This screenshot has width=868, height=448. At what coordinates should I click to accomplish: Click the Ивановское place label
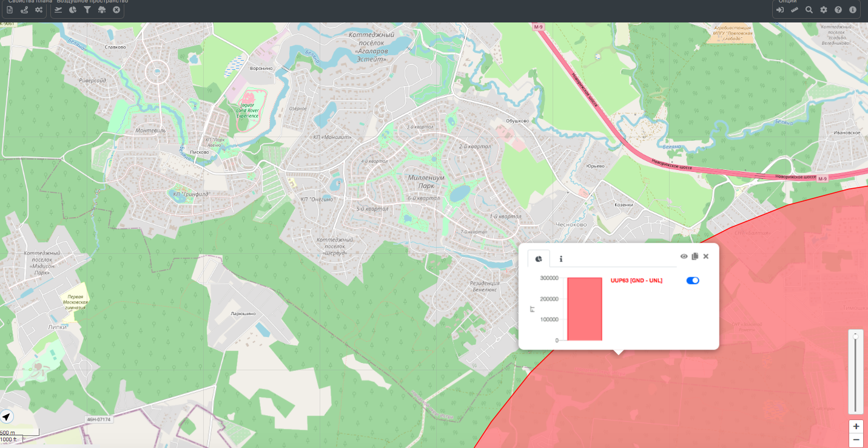[847, 132]
